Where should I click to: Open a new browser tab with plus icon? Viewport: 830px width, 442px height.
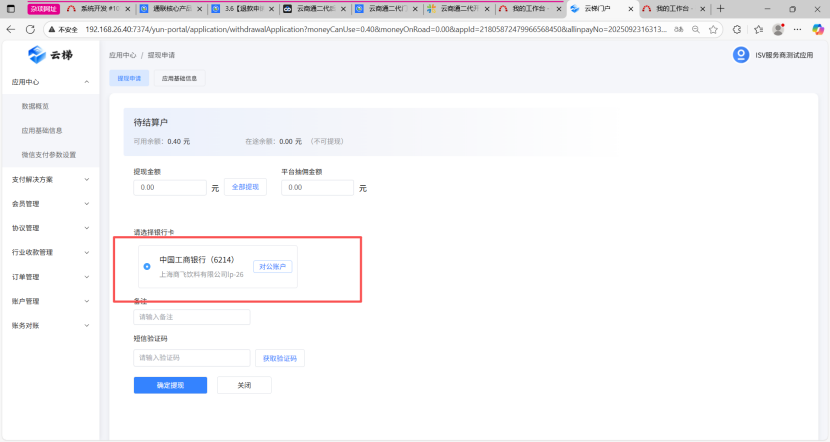click(720, 8)
